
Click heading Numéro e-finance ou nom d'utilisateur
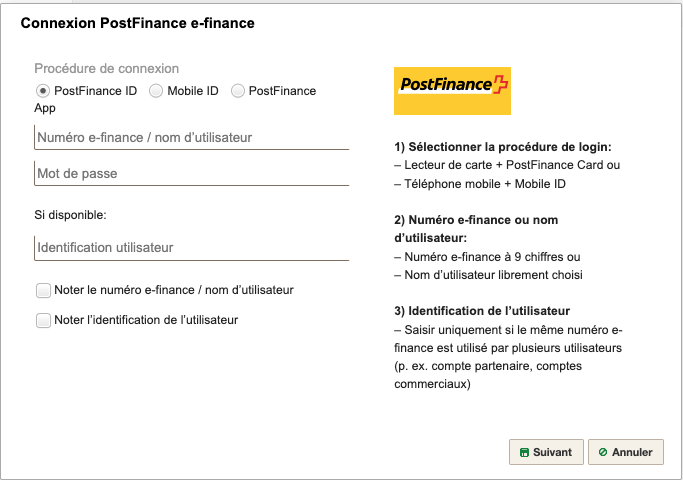476,229
